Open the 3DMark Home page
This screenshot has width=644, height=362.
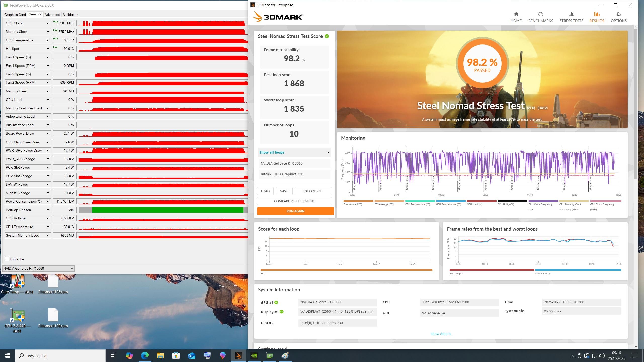[x=516, y=17]
